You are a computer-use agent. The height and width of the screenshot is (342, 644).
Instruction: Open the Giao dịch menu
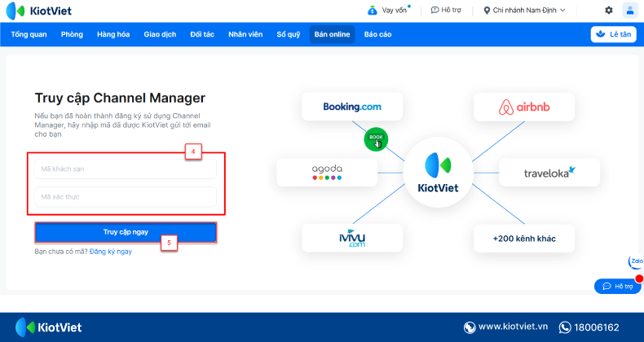160,34
